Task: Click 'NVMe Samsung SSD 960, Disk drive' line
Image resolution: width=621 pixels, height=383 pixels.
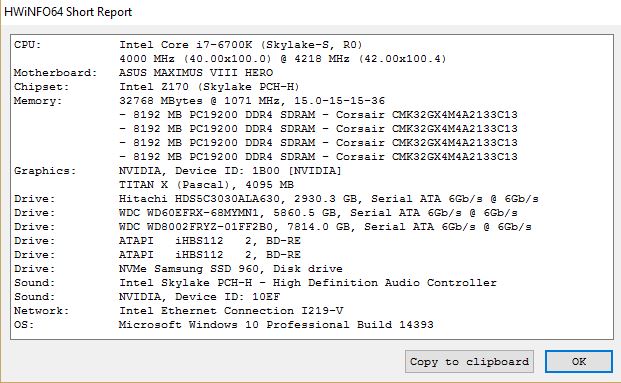Action: point(230,269)
